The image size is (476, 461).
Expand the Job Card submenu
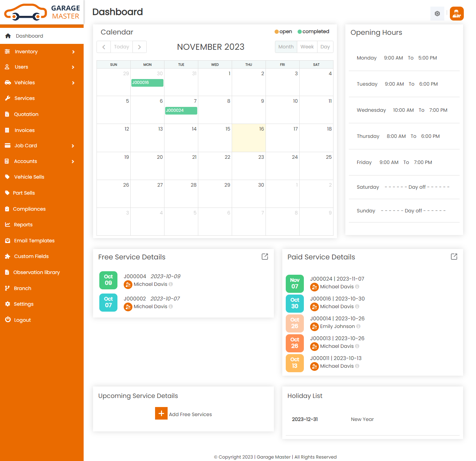click(41, 146)
